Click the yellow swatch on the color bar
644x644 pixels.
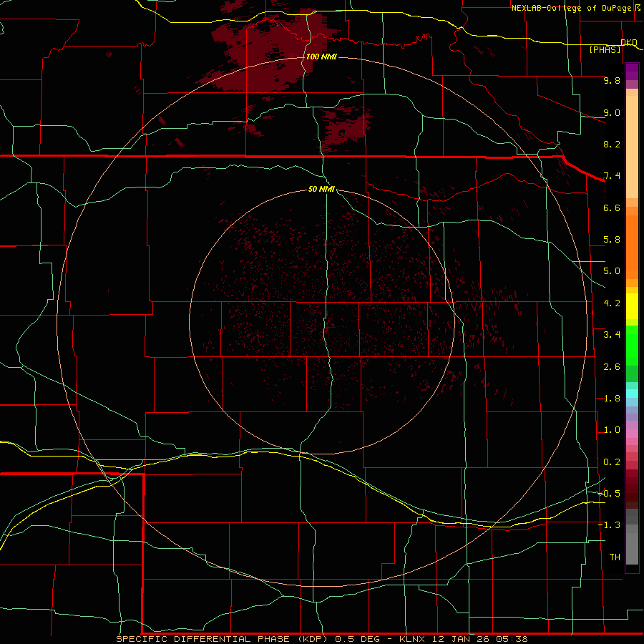click(x=632, y=306)
